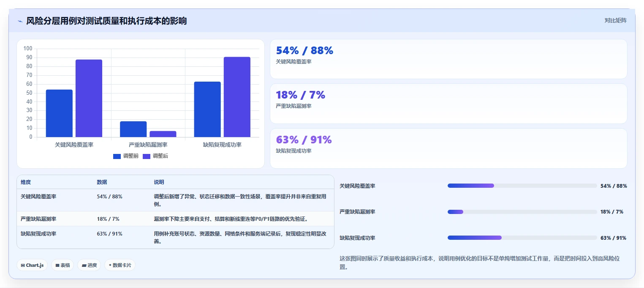Click the table cell value 18% / 7%
Image resolution: width=644 pixels, height=288 pixels.
tap(108, 219)
